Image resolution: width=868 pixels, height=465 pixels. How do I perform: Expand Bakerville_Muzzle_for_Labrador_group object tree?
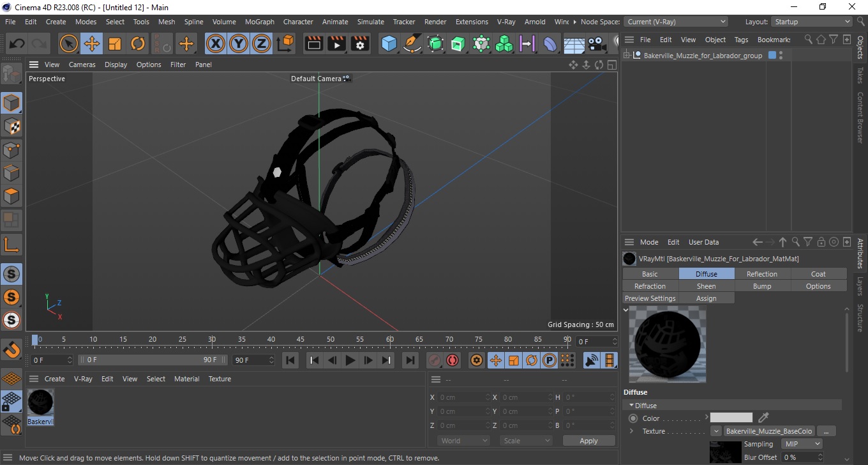(x=627, y=56)
